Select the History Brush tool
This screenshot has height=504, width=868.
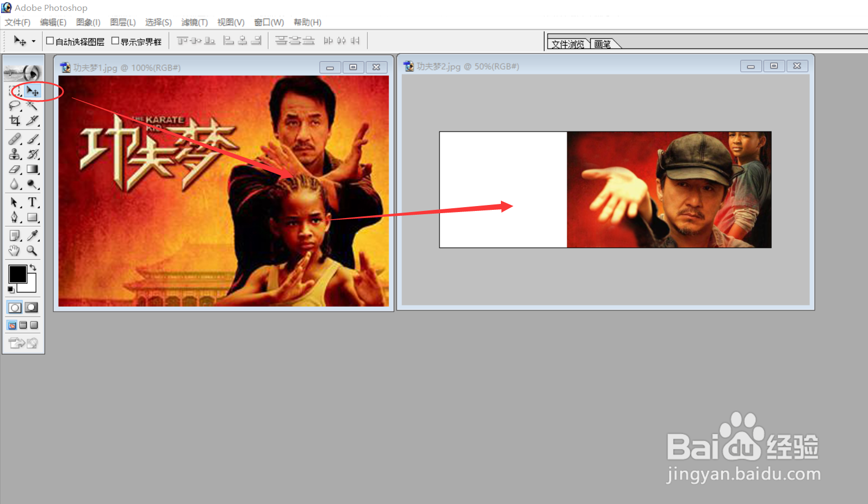[x=33, y=154]
